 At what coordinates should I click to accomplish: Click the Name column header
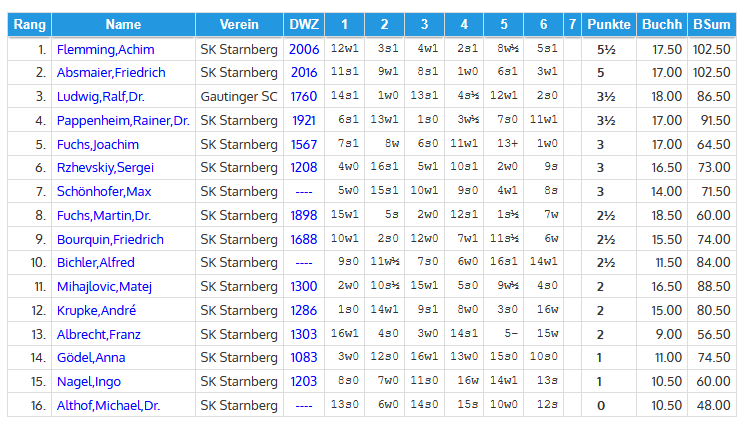click(123, 24)
